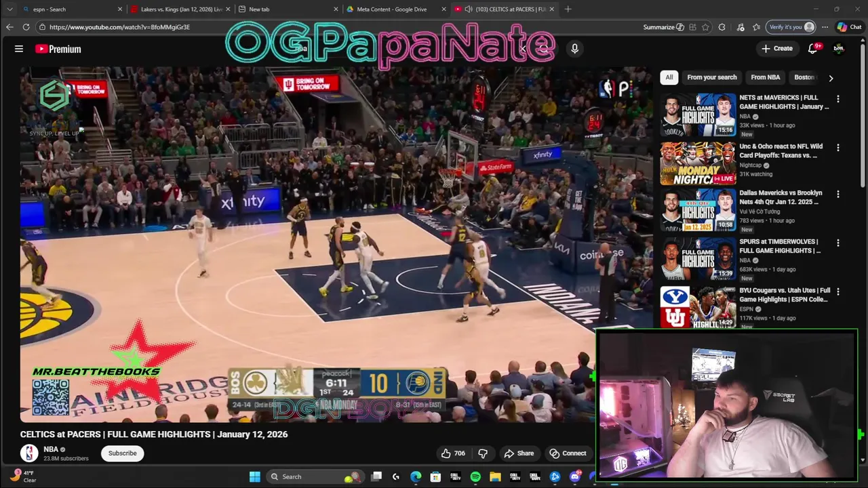Viewport: 868px width, 488px height.
Task: Open Task View on the taskbar
Action: [x=376, y=476]
